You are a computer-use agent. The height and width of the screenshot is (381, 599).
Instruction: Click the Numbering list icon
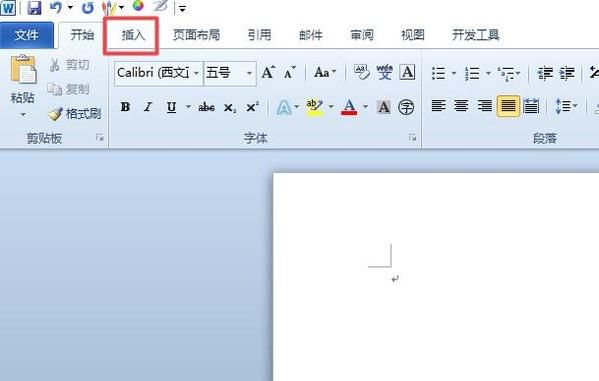tap(473, 73)
